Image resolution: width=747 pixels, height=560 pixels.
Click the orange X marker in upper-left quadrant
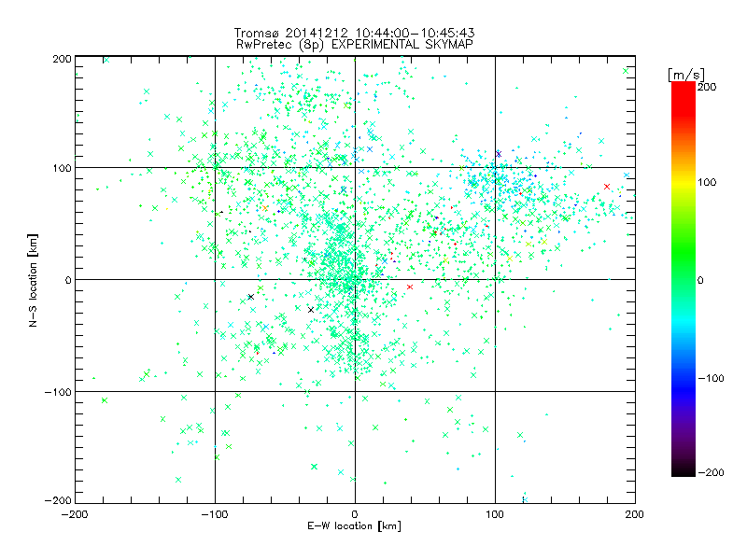265,208
